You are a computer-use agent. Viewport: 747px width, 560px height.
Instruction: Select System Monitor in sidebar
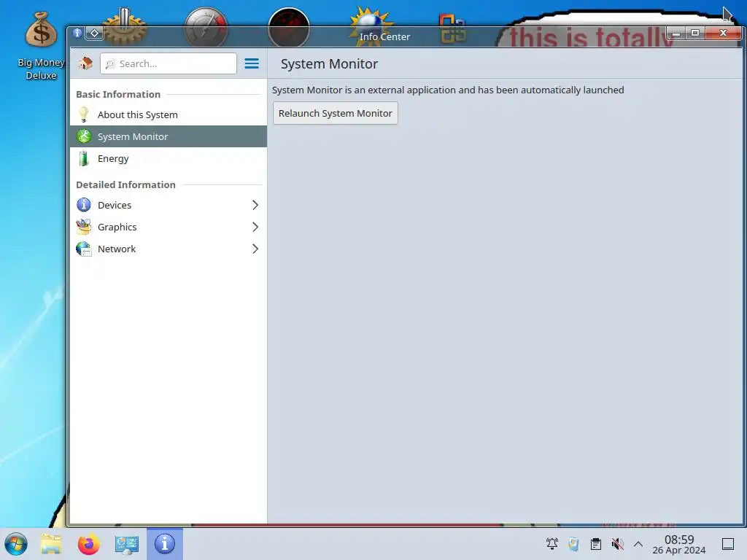tap(169, 136)
